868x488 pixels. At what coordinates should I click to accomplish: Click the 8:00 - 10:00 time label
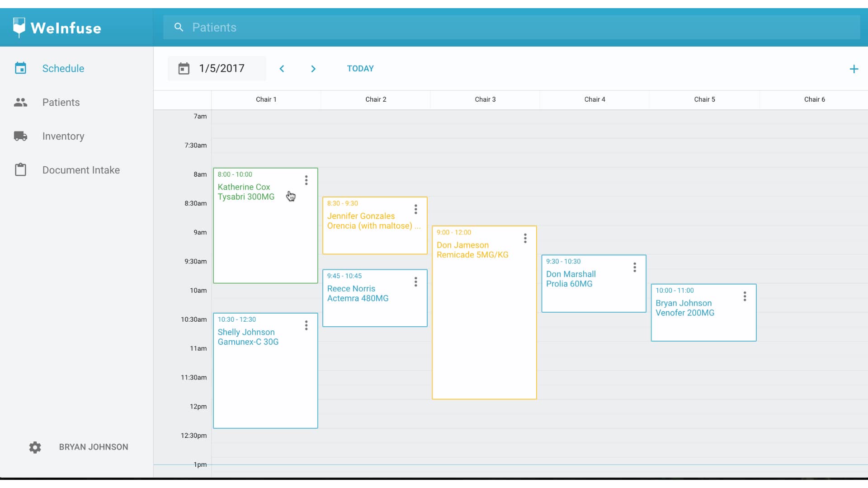[235, 174]
